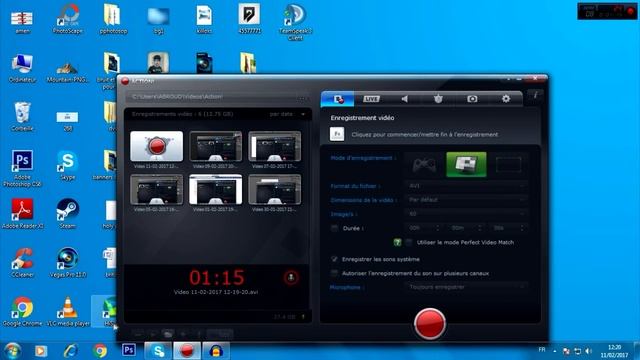Open the 'Images/s' frame rate dropdown
The image size is (640, 360).
(466, 214)
